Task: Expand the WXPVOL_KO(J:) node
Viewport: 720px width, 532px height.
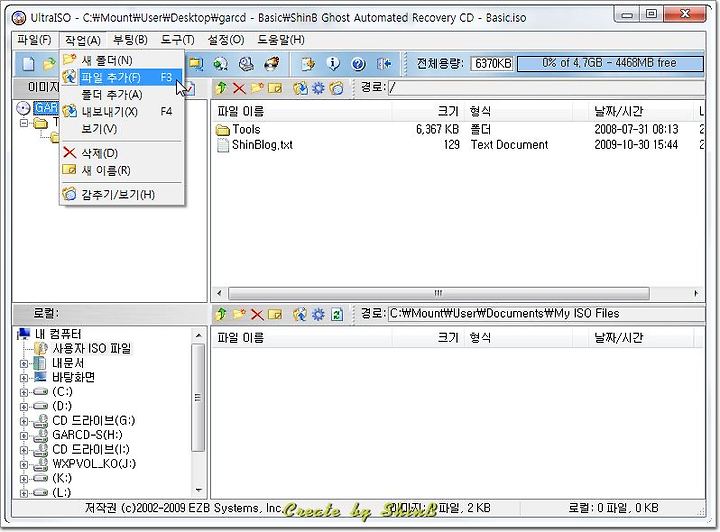Action: 24,465
